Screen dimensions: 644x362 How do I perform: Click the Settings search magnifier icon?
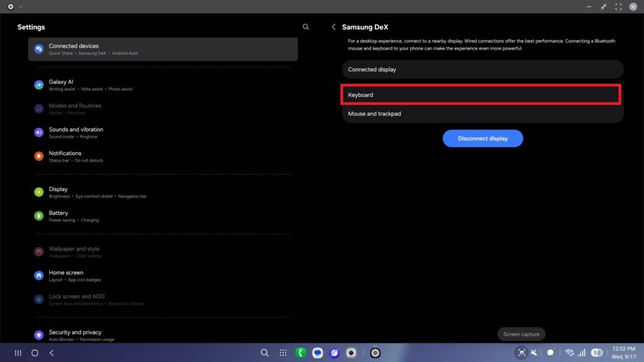click(306, 27)
